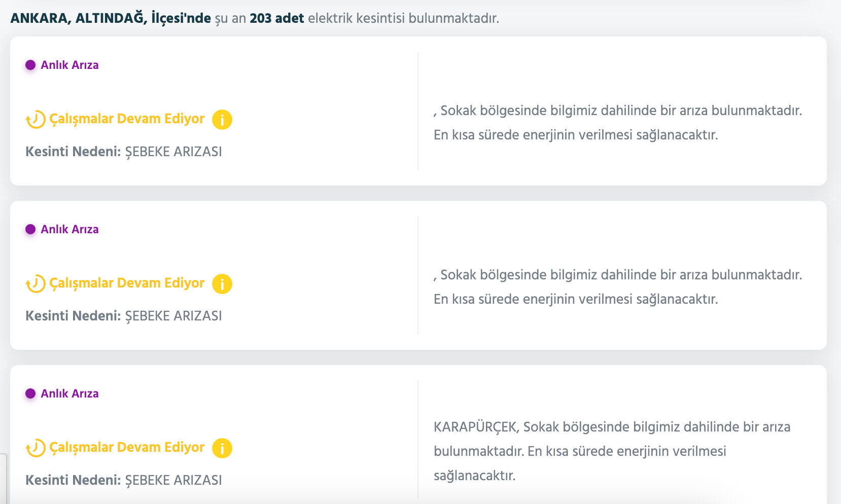Click the Anlık Arıza label in the second card
Image resolution: width=841 pixels, height=504 pixels.
(x=69, y=229)
